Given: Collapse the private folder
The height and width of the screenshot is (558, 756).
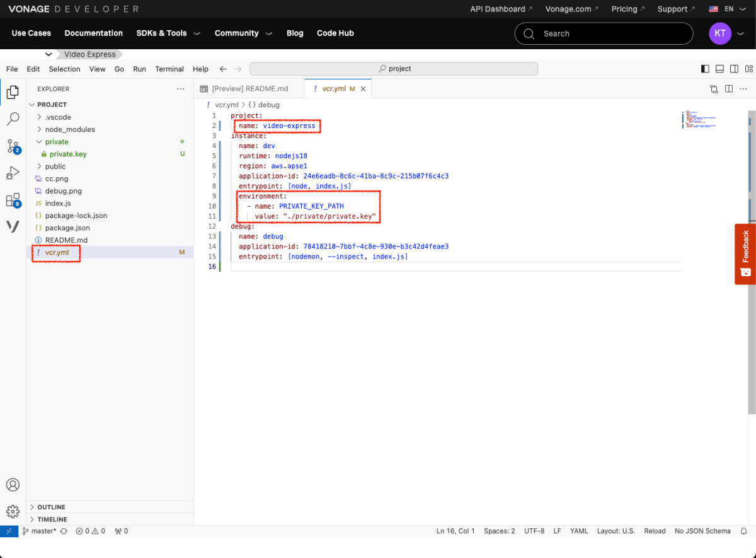Looking at the screenshot, I should [x=40, y=142].
